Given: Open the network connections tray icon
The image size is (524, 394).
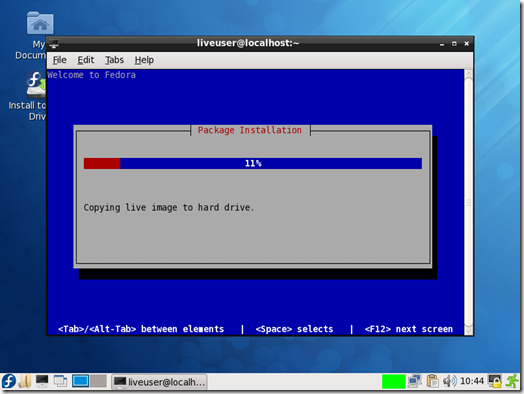Looking at the screenshot, I should pyautogui.click(x=415, y=381).
